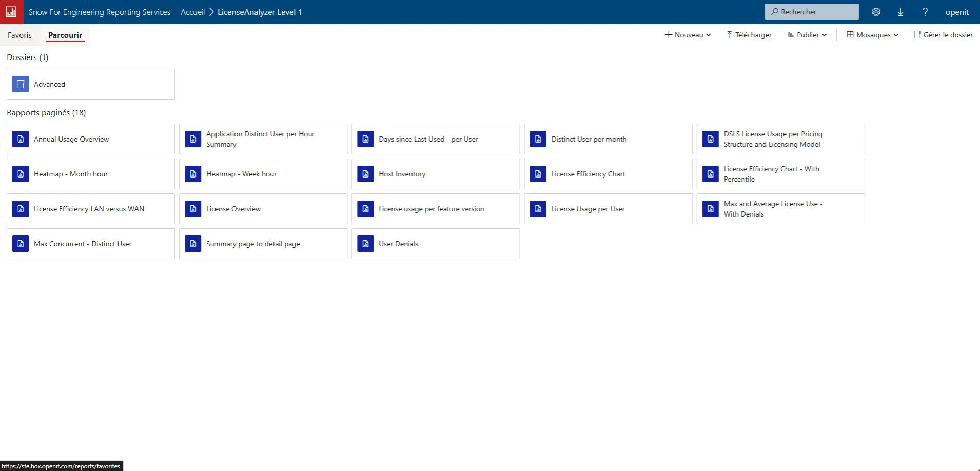Click the LicenseAnalyzer Level 1 breadcrumb
The width and height of the screenshot is (980, 471).
[x=260, y=12]
